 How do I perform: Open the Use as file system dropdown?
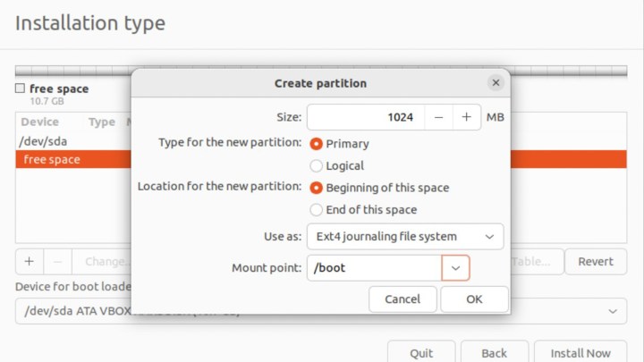[404, 237]
